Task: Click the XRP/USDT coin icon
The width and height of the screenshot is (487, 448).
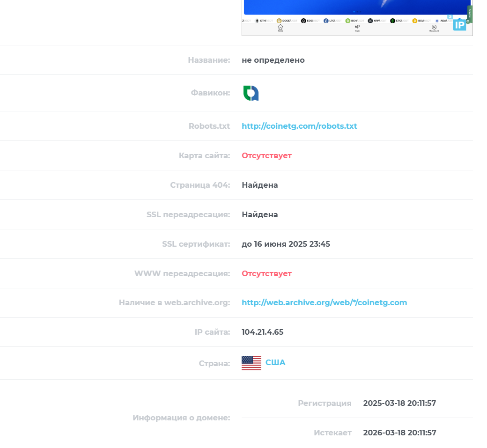Action: click(370, 21)
